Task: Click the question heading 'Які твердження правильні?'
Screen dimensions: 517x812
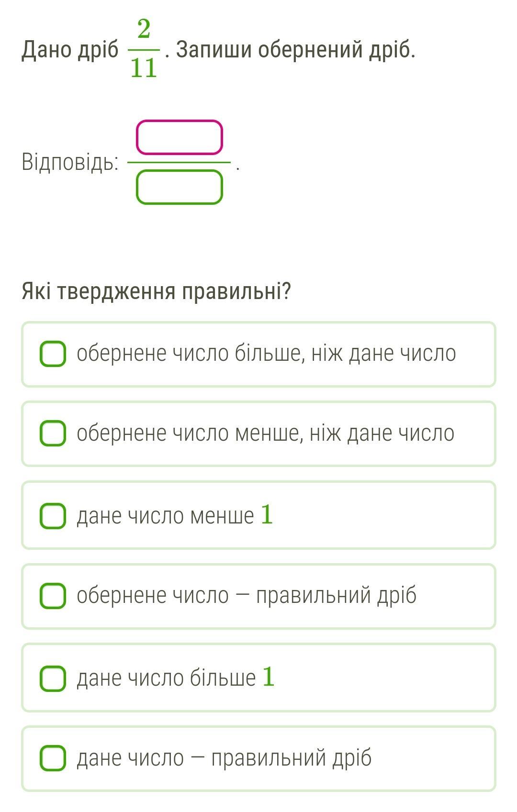Action: 157,291
